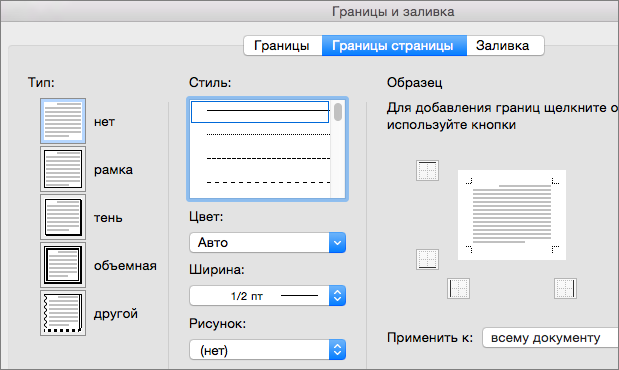Screen dimensions: 619x370
Task: Select the 'нет' border type icon
Action: (x=63, y=121)
